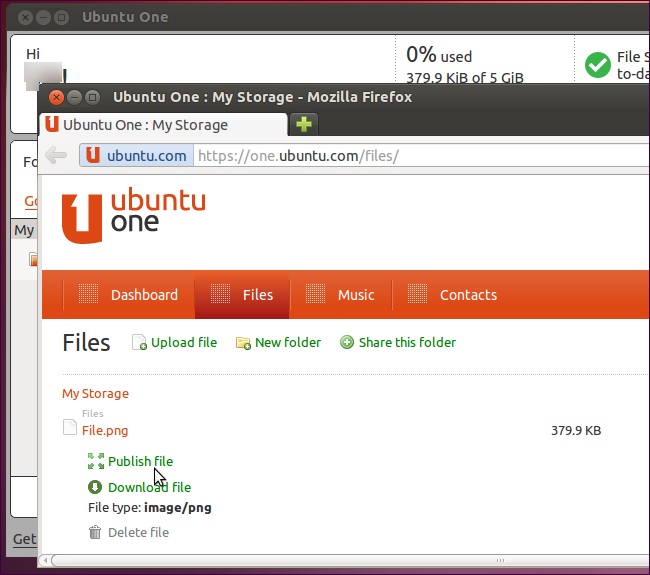
Task: Click the Files dotted grid icon
Action: click(220, 294)
